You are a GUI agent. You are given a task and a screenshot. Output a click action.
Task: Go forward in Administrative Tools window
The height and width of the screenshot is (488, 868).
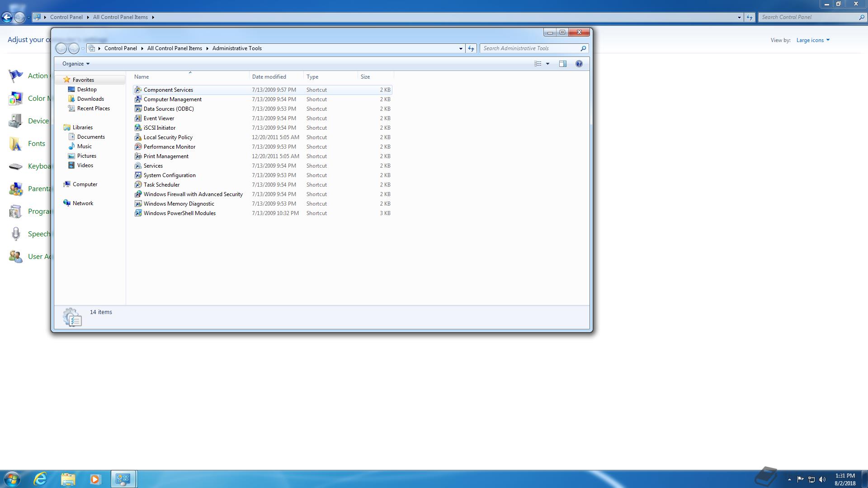74,48
